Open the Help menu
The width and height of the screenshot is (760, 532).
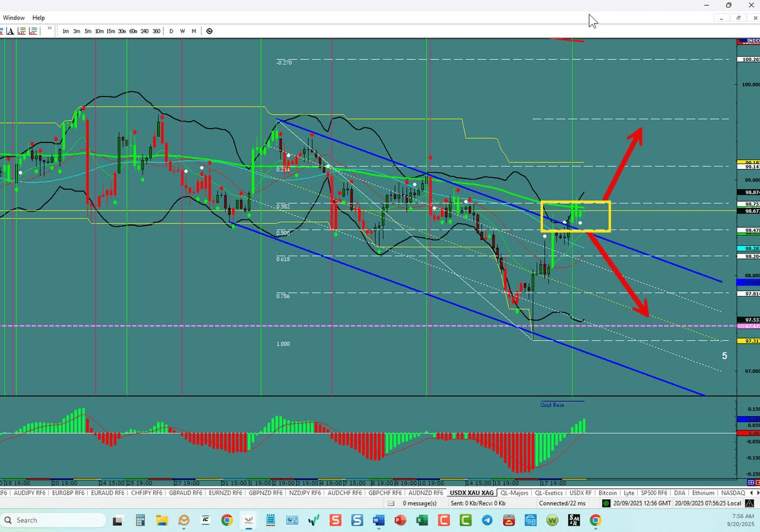tap(38, 17)
